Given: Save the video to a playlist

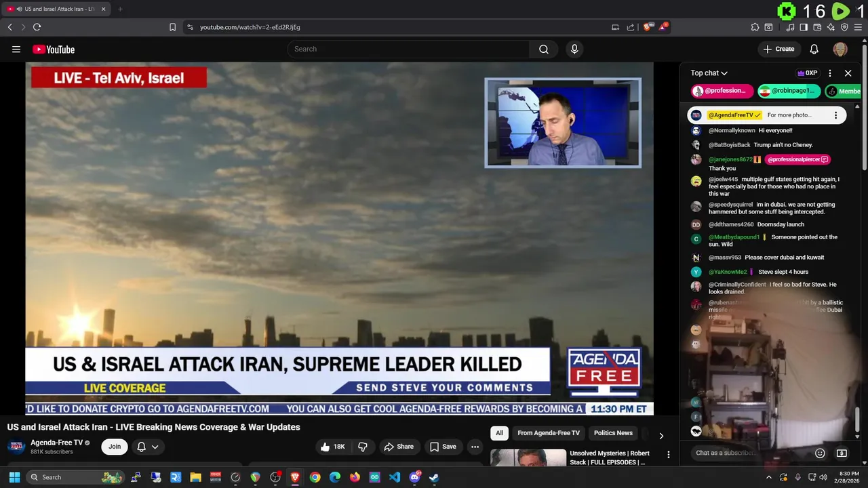Looking at the screenshot, I should 443,447.
